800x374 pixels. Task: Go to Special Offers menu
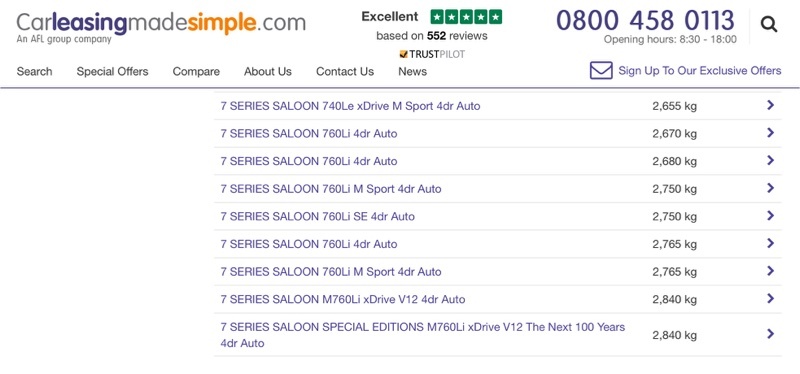click(x=112, y=71)
